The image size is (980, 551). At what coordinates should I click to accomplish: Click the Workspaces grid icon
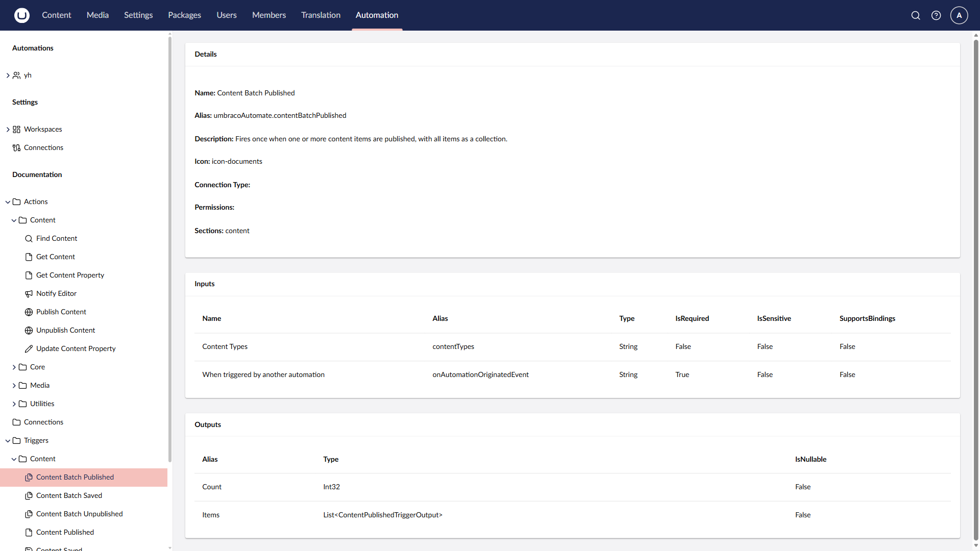click(17, 130)
